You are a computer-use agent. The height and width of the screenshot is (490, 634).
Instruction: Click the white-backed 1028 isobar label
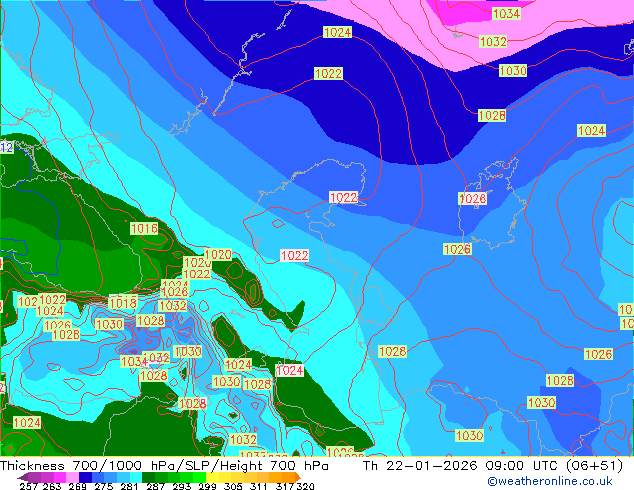click(x=473, y=198)
